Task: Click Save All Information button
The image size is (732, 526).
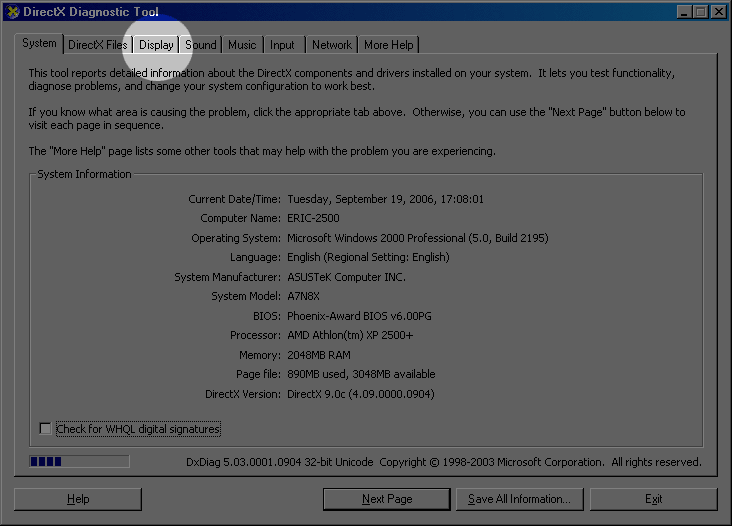Action: [x=519, y=499]
